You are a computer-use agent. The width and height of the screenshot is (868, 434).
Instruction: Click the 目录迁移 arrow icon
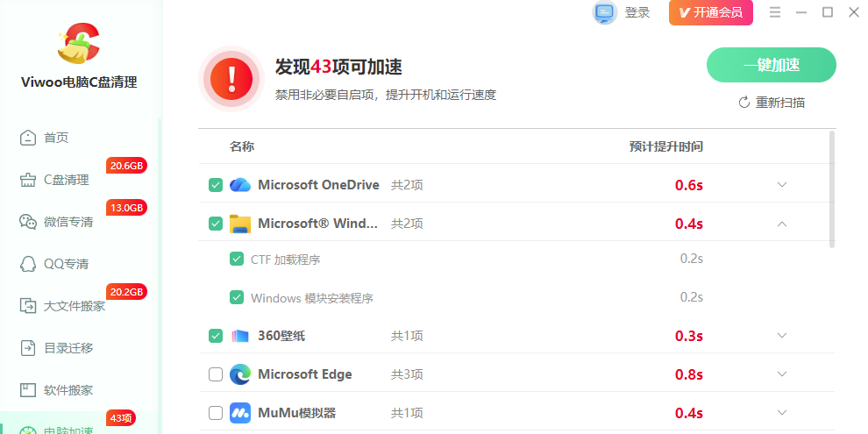[28, 348]
